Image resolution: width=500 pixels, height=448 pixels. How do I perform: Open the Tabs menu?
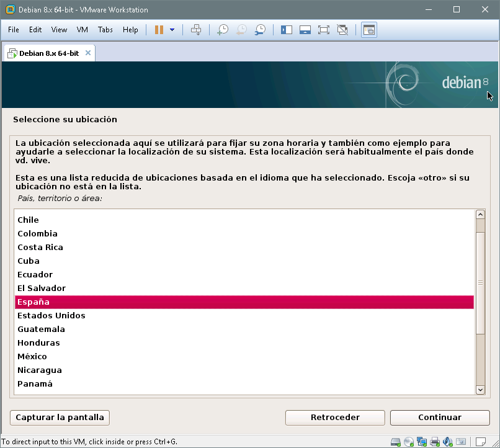point(105,30)
